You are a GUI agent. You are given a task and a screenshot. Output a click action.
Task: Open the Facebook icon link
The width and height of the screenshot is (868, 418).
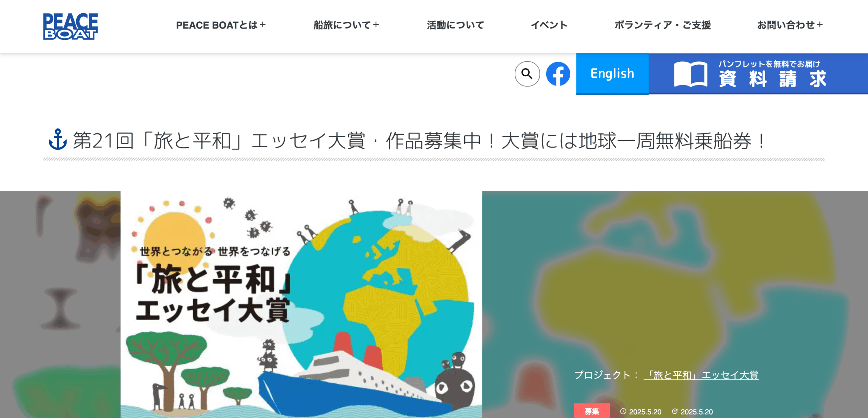(558, 74)
